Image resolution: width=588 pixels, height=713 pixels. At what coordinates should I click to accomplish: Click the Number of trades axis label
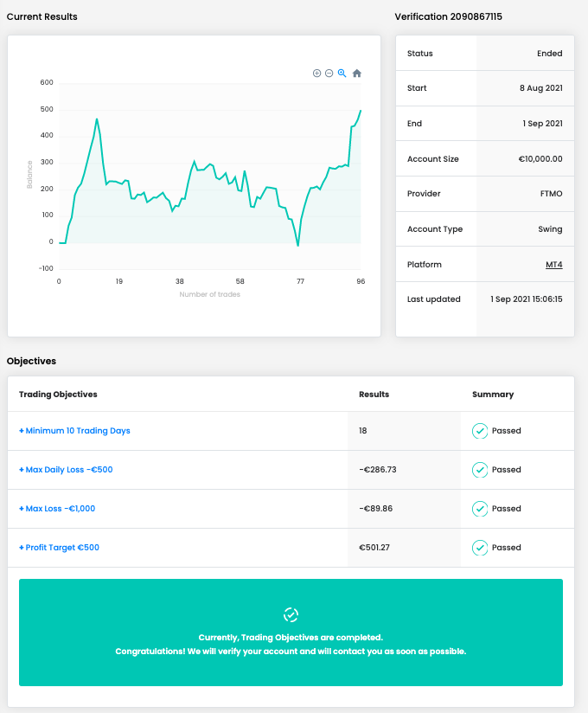click(x=209, y=295)
